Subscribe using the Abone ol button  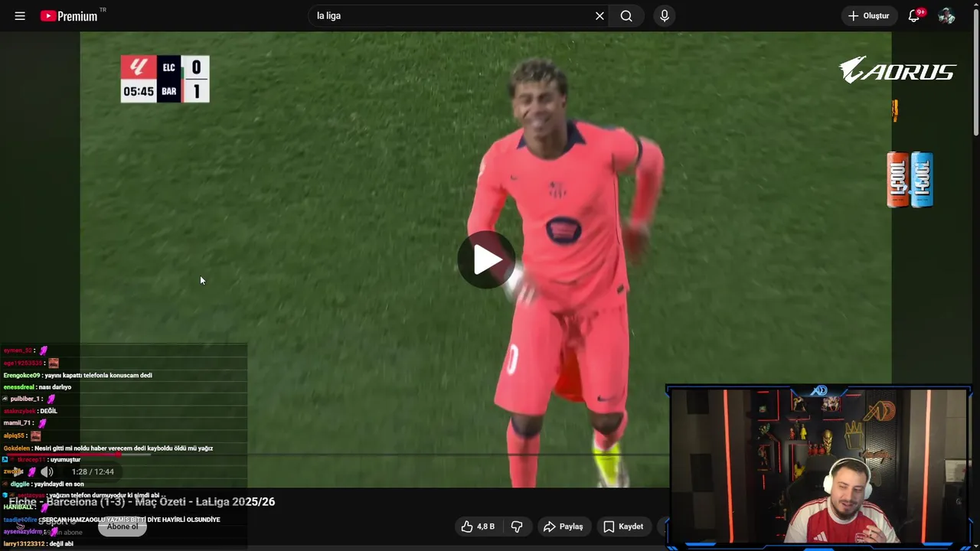[122, 527]
